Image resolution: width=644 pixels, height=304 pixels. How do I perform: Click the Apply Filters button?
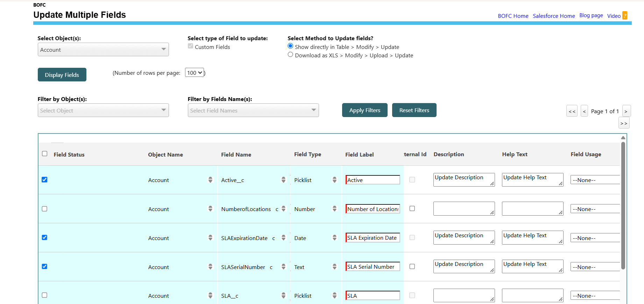click(365, 110)
